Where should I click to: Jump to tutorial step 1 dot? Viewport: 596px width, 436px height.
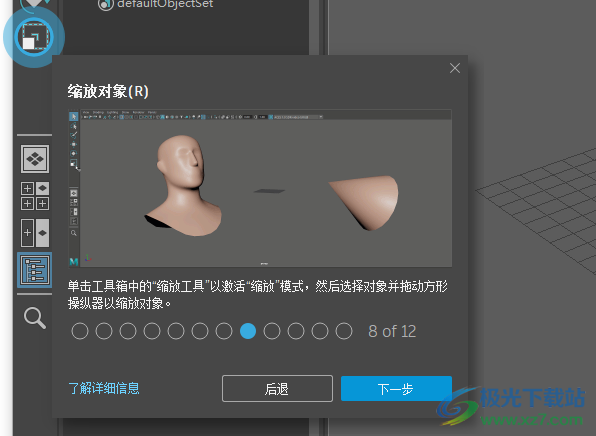click(x=80, y=331)
